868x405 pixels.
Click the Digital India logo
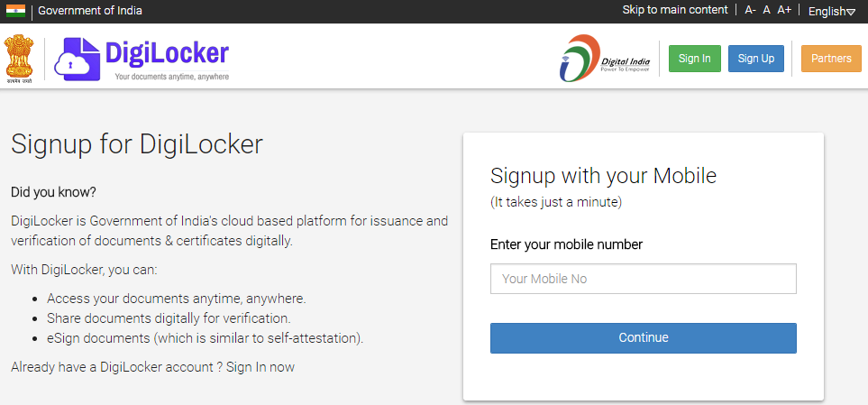(x=605, y=58)
